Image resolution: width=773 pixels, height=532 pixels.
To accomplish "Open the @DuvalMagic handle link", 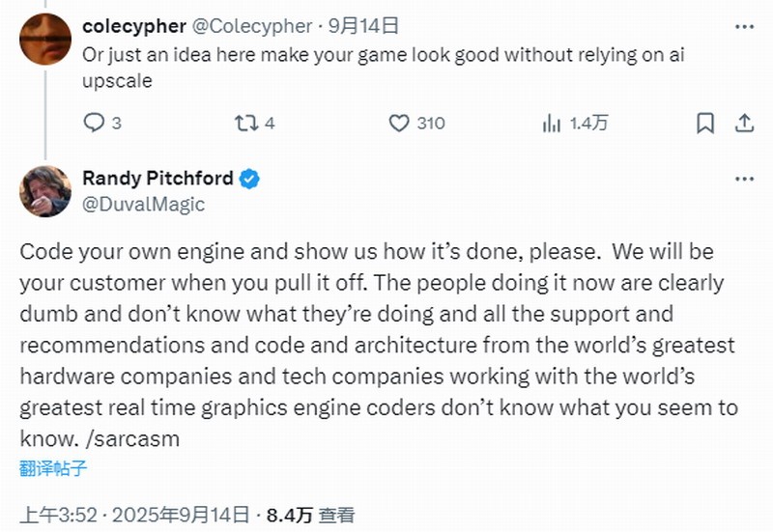I will click(143, 204).
